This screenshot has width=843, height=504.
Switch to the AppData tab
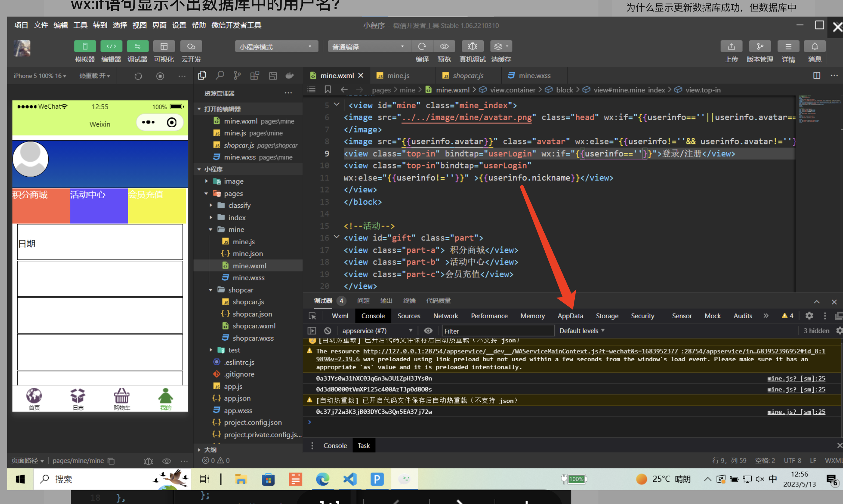coord(570,316)
